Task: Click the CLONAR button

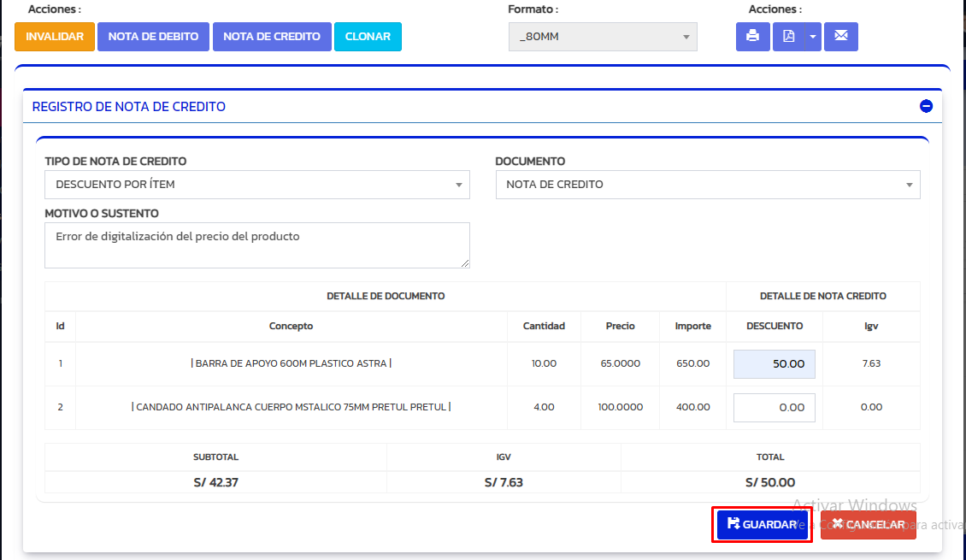Action: [x=368, y=37]
